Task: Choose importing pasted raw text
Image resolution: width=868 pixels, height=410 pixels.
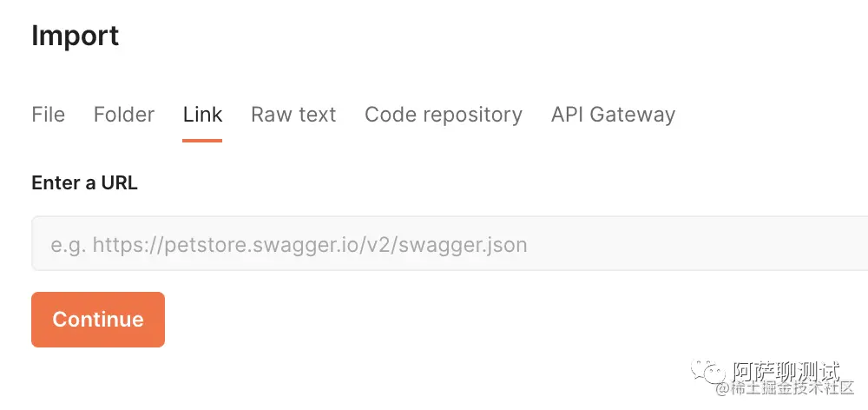Action: click(x=293, y=115)
